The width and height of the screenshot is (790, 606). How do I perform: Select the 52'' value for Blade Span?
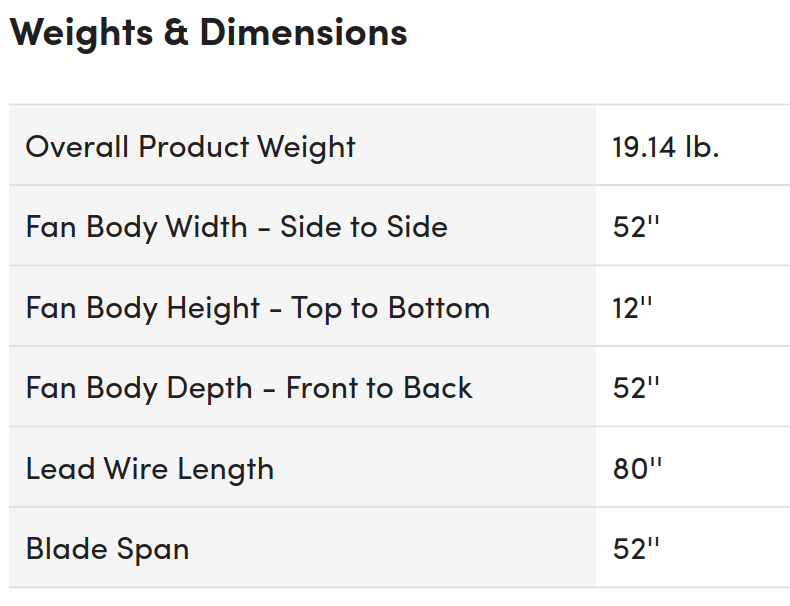637,549
